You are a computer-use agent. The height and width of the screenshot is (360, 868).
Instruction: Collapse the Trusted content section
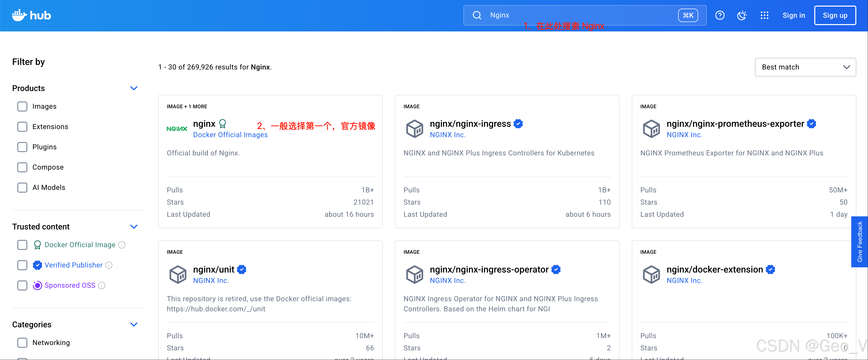(x=134, y=227)
